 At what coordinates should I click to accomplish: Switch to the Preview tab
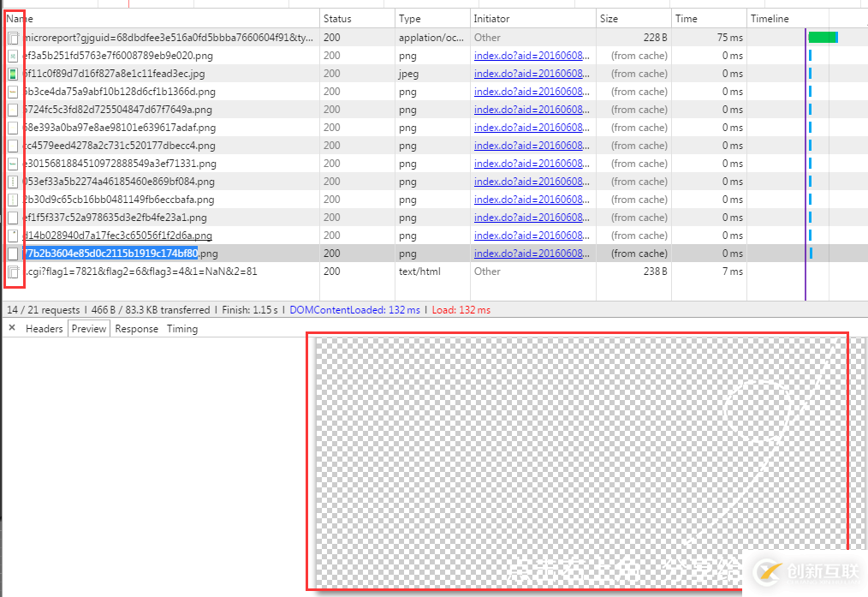(x=88, y=329)
